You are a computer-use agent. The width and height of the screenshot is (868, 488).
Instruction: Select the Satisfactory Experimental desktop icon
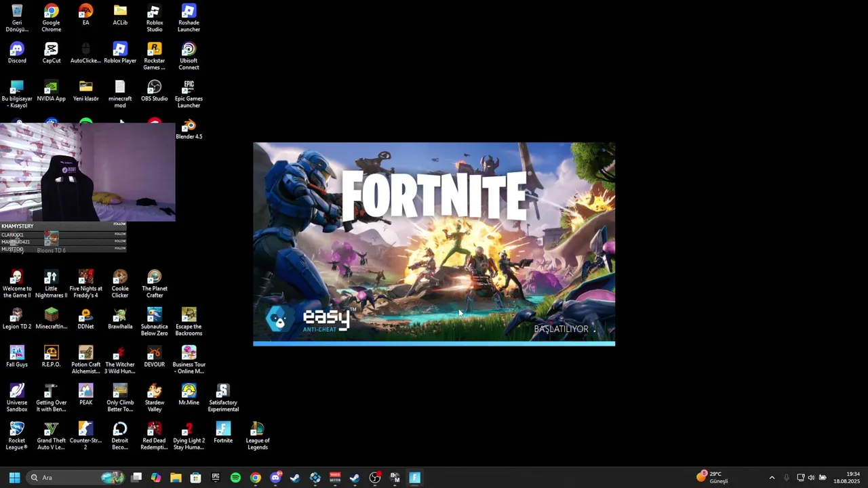(x=223, y=398)
